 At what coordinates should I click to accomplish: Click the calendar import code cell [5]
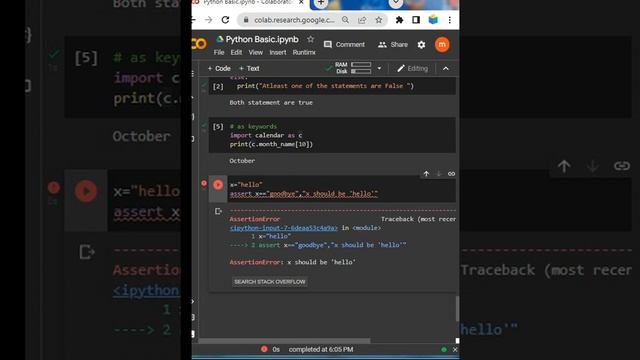[332, 135]
